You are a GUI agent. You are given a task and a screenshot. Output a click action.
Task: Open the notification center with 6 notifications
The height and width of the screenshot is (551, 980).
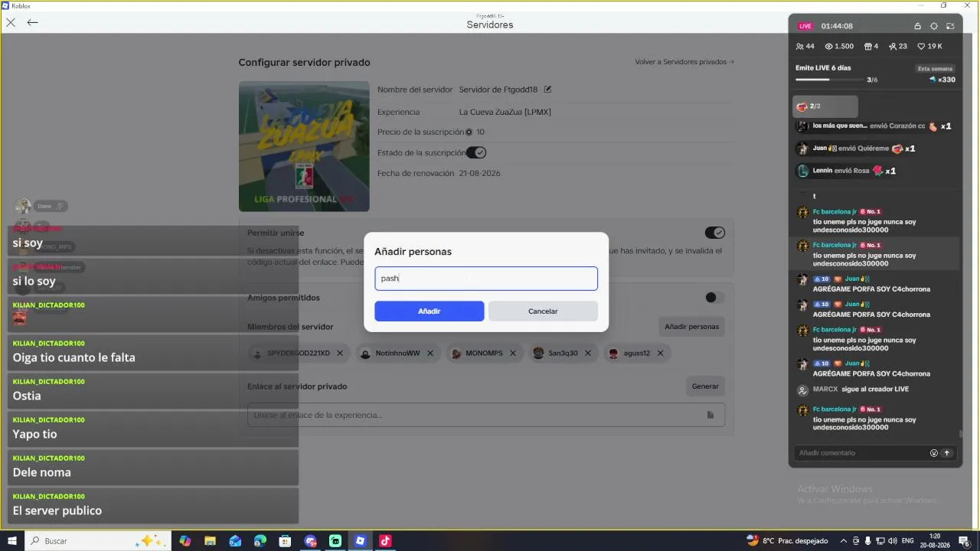click(964, 541)
